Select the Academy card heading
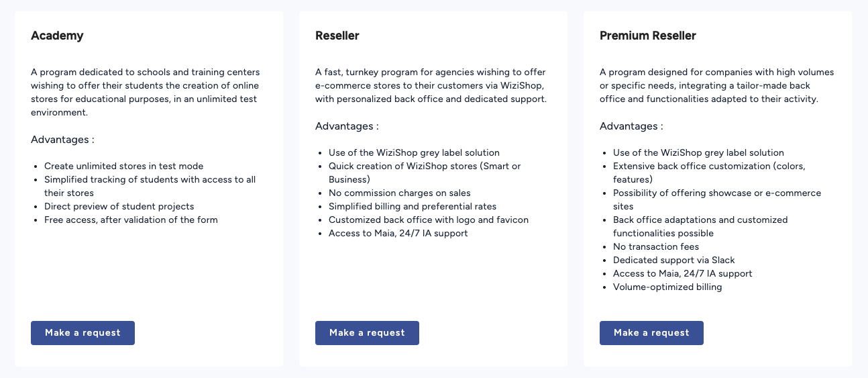Screen dimensions: 868x378 coord(57,36)
